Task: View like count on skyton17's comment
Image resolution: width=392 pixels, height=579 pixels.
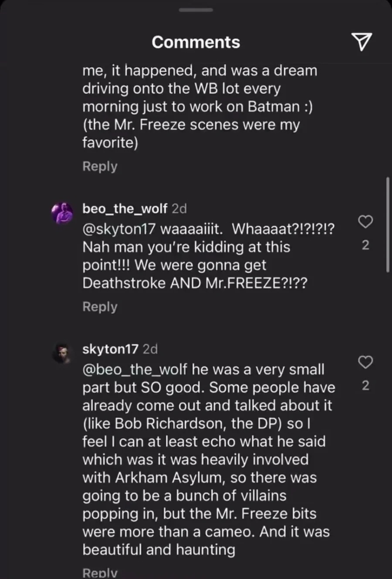Action: 365,385
